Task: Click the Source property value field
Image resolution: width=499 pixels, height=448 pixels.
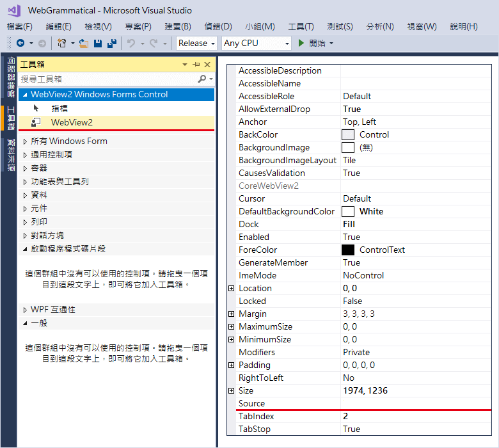Action: 416,403
